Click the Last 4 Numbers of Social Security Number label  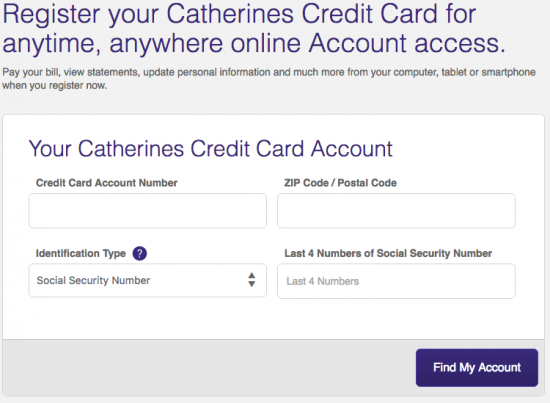tap(388, 253)
